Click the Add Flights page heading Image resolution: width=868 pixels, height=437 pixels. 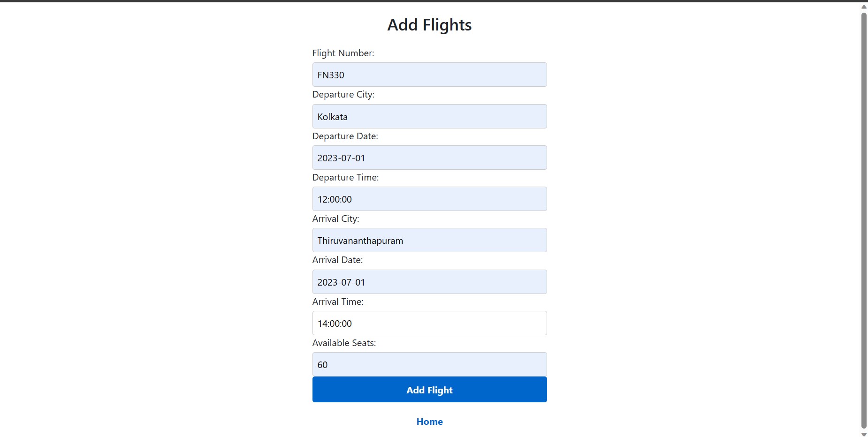click(x=429, y=24)
